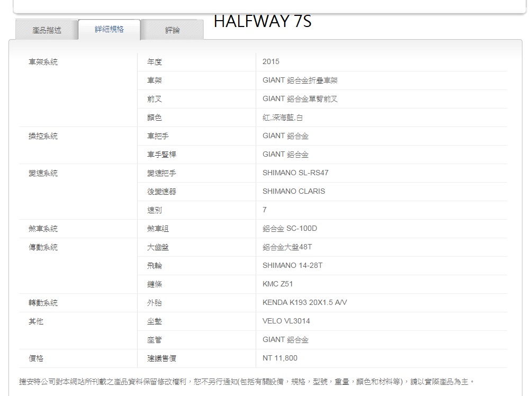Screen dimensions: 532x396
Task: Switch to the 產品描述 tab
Action: 47,30
